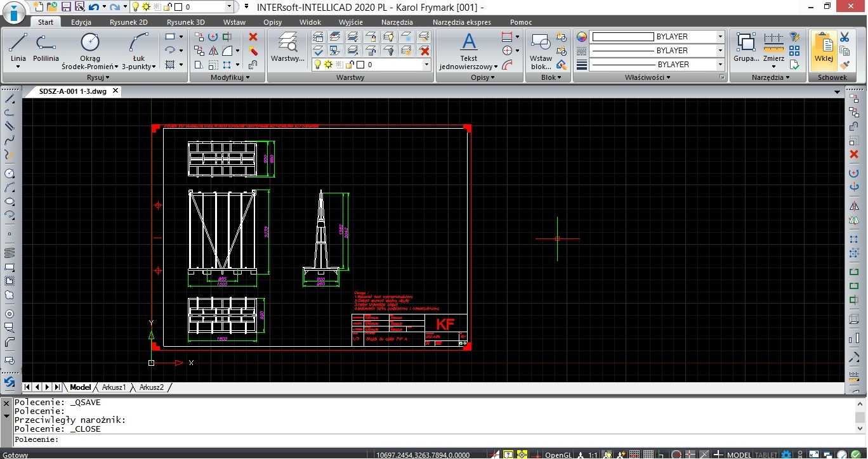The height and width of the screenshot is (459, 868).
Task: Click the match properties brush in Schowek
Action: tap(845, 65)
